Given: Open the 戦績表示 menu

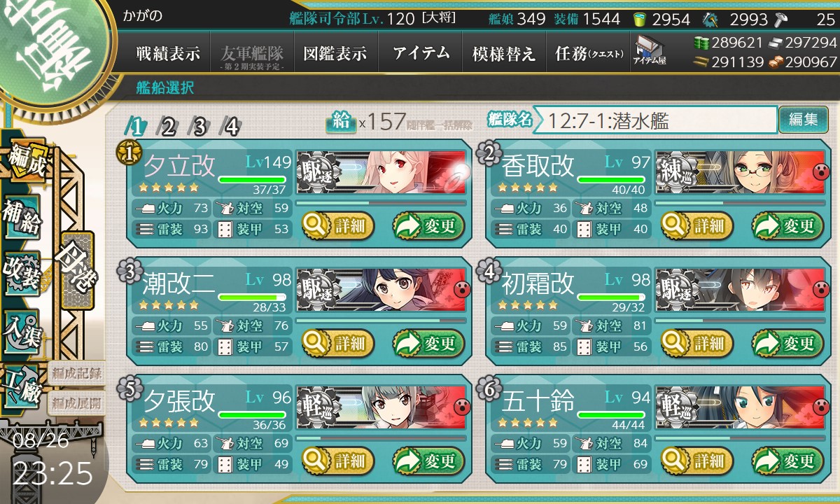Looking at the screenshot, I should point(168,53).
